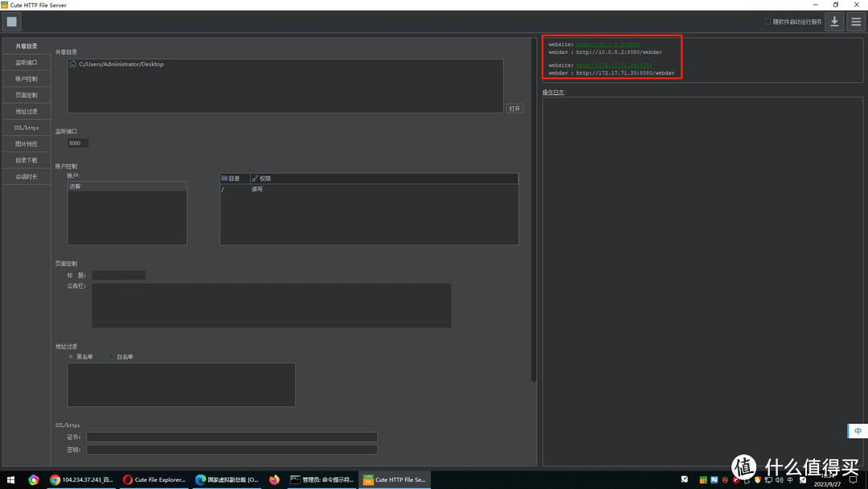Click the 地址过滤 address list box
Viewport: 868px width, 489px height.
181,385
